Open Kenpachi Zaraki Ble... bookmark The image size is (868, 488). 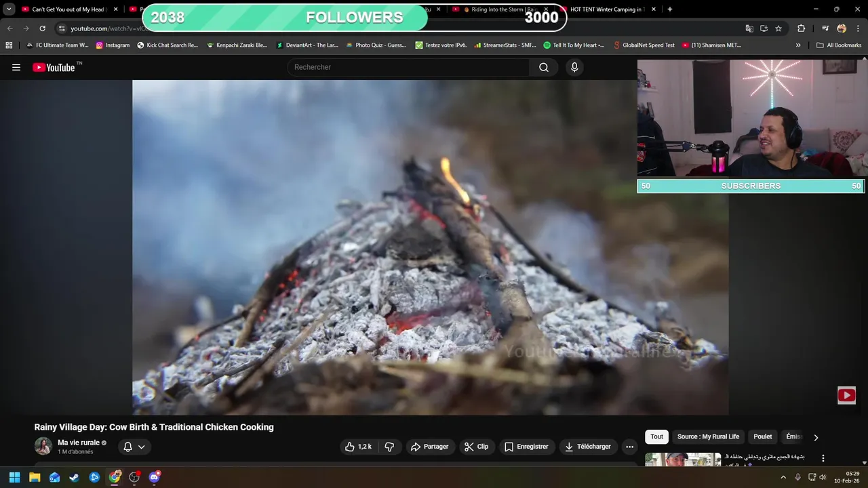click(x=237, y=45)
